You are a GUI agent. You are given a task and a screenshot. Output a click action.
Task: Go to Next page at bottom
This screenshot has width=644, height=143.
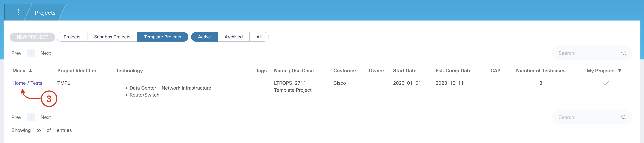pyautogui.click(x=46, y=117)
